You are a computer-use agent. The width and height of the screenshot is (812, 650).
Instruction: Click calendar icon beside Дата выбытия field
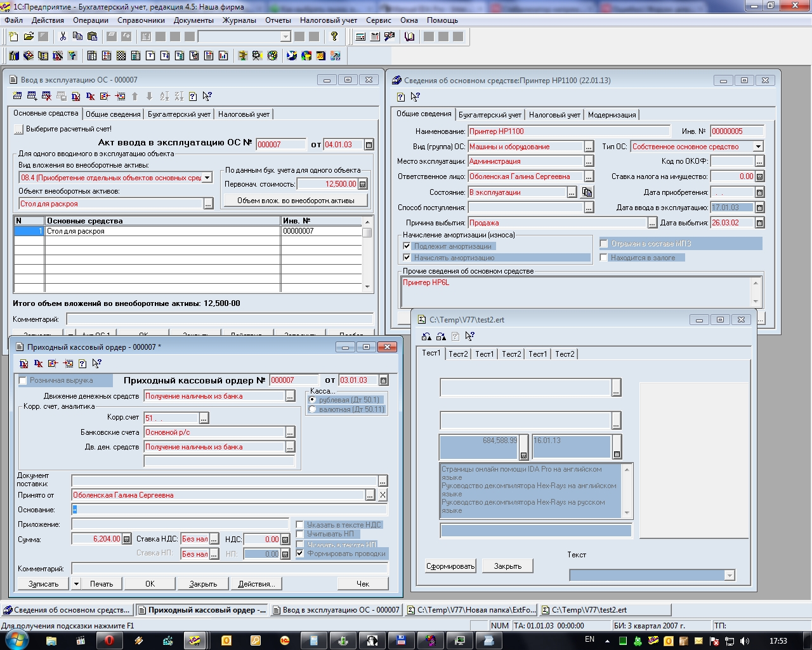759,223
